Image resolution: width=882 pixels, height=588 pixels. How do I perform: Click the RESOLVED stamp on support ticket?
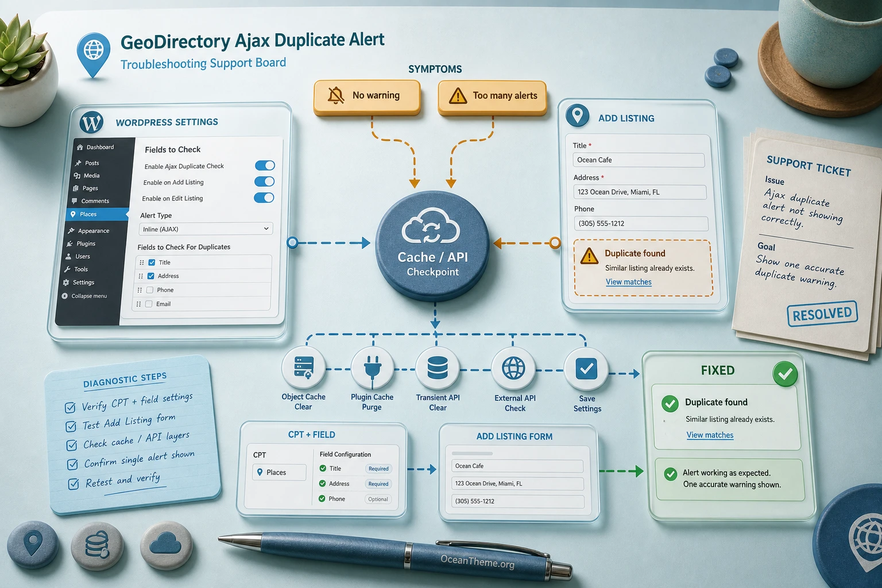(822, 314)
